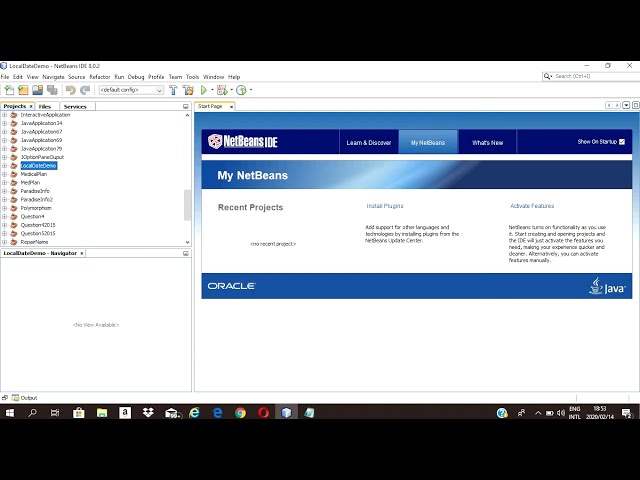Viewport: 640px width, 480px height.
Task: Open the What's New tab
Action: coord(487,142)
